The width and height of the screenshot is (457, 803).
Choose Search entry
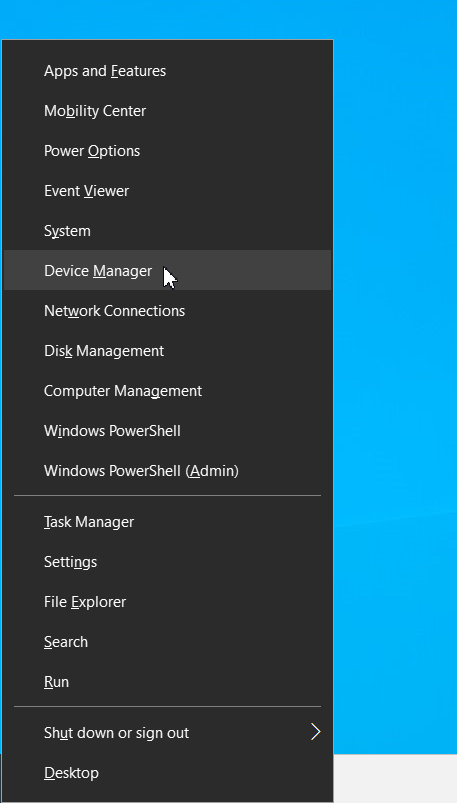click(167, 641)
